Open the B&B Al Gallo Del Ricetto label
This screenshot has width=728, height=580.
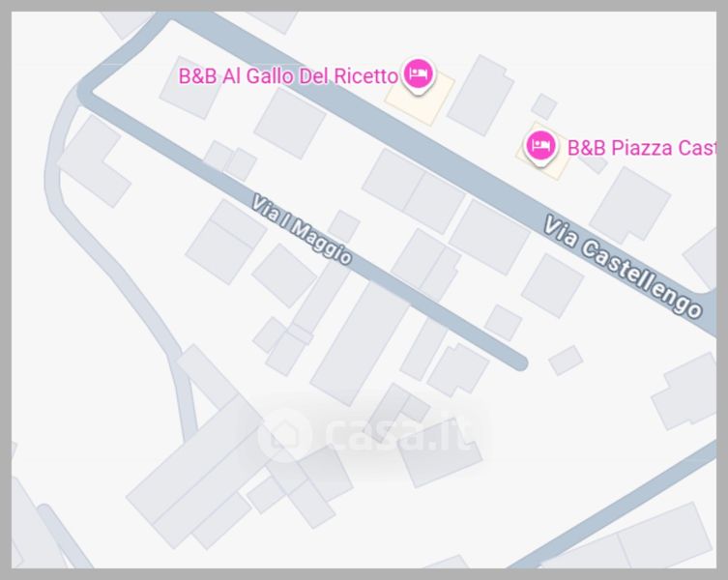coord(288,76)
